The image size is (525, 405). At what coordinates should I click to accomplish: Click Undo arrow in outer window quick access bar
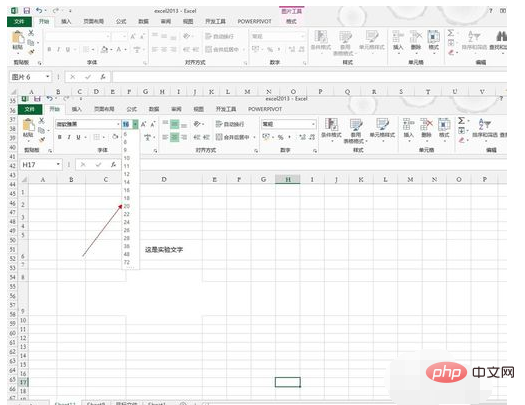pyautogui.click(x=40, y=11)
